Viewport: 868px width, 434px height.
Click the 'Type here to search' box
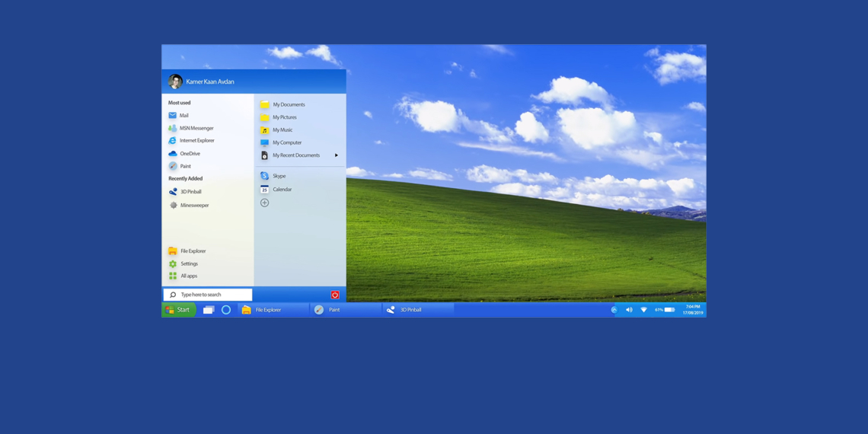pyautogui.click(x=208, y=295)
